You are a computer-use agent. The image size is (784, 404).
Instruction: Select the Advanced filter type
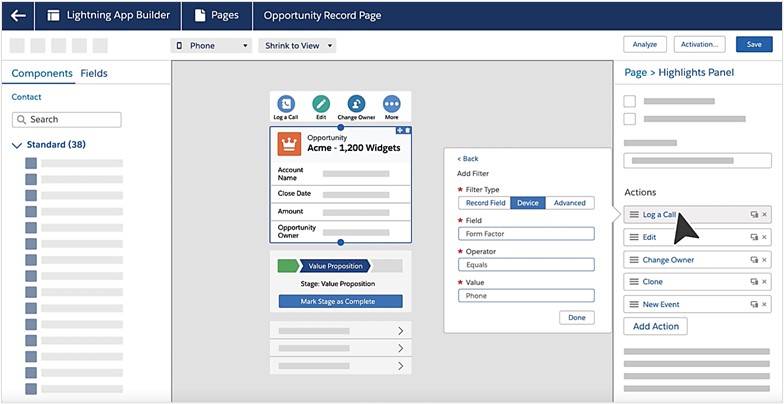tap(570, 203)
